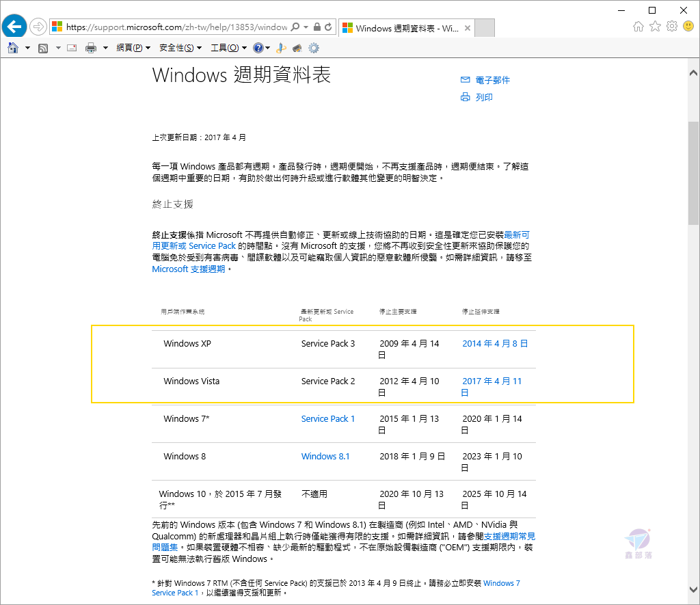Open Favorites with the star icon
The height and width of the screenshot is (605, 700).
pyautogui.click(x=655, y=27)
